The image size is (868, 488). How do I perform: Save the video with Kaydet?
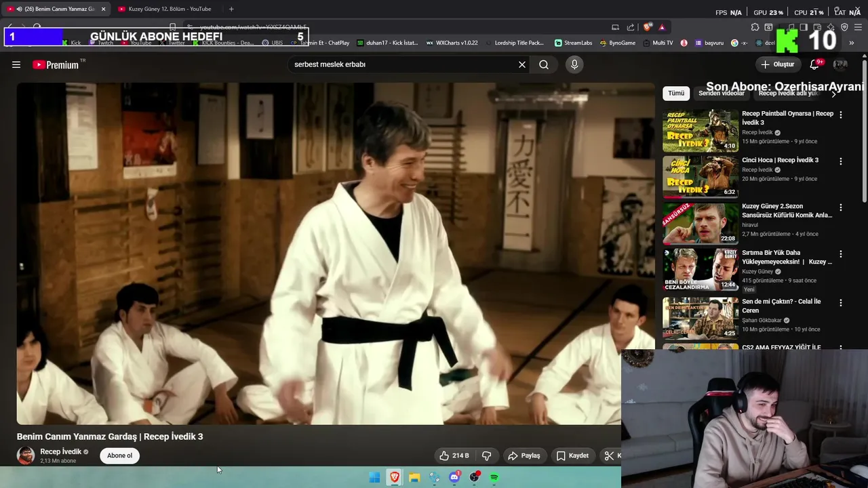pyautogui.click(x=572, y=455)
